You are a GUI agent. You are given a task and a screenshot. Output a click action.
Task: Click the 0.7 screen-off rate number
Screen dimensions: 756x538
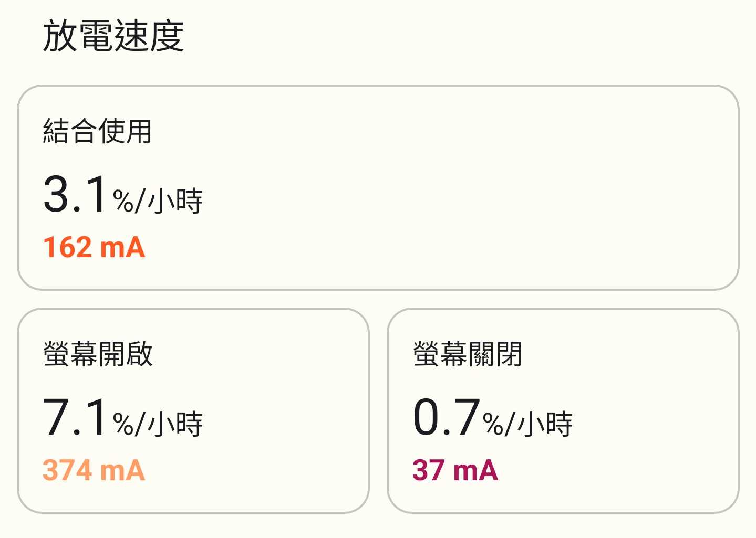click(447, 417)
